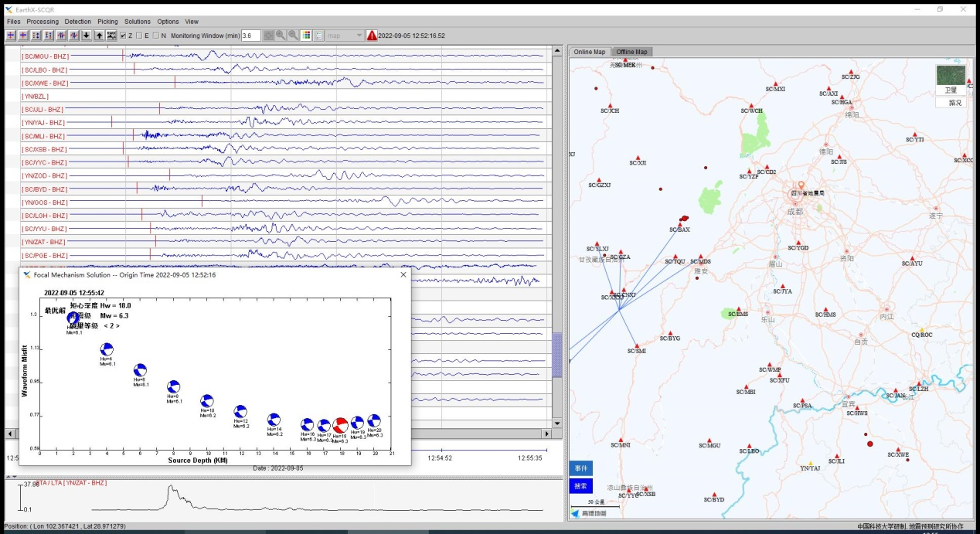Viewport: 980px width, 534px height.
Task: Click the orange location pin near Chengdu
Action: coord(801,185)
